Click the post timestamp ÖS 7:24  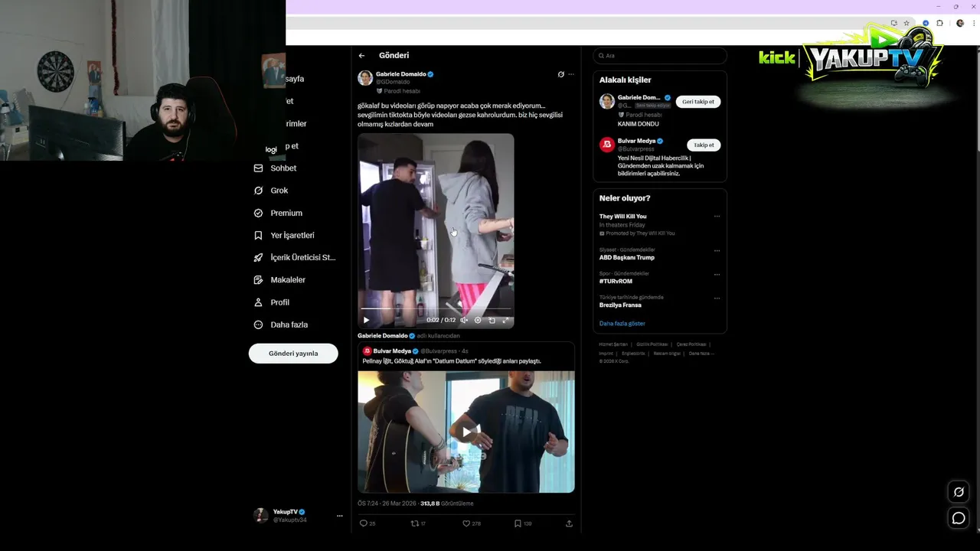387,504
